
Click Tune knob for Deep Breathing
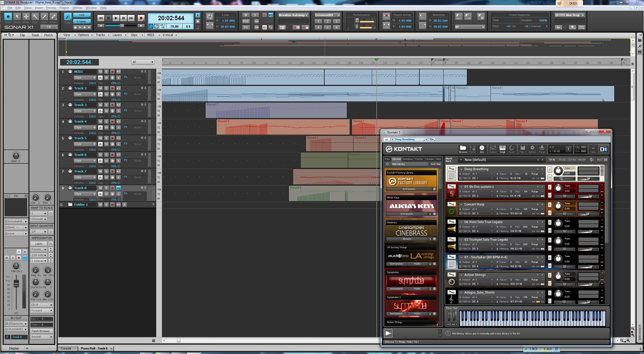tap(558, 171)
